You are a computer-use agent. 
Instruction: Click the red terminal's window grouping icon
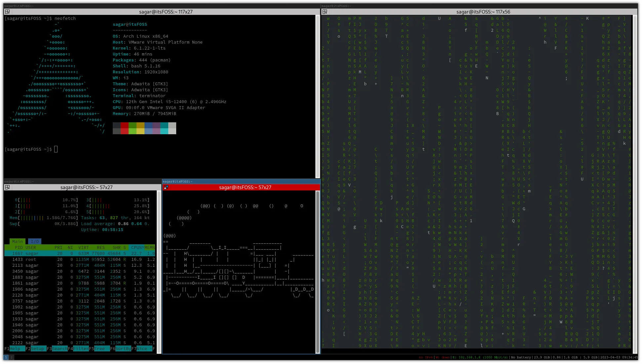[166, 187]
